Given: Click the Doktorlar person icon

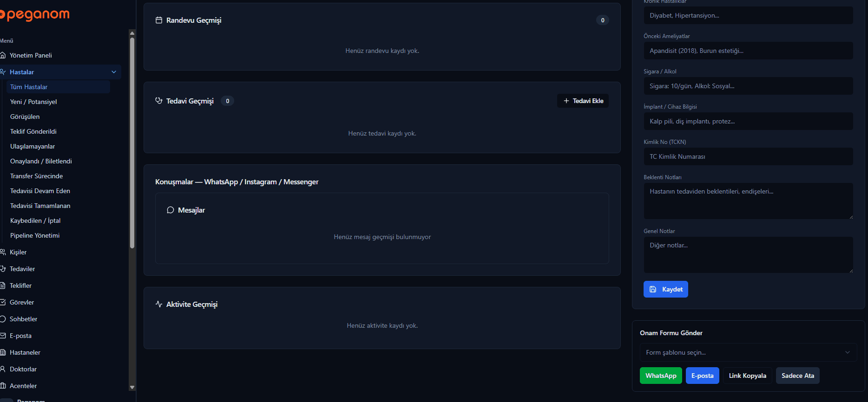Looking at the screenshot, I should pyautogui.click(x=3, y=369).
